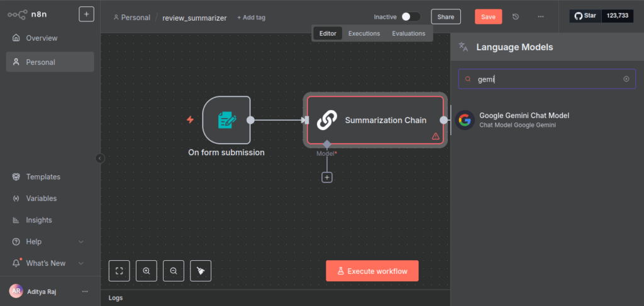This screenshot has height=306, width=644.
Task: Zoom in on the workflow canvas
Action: tap(147, 271)
